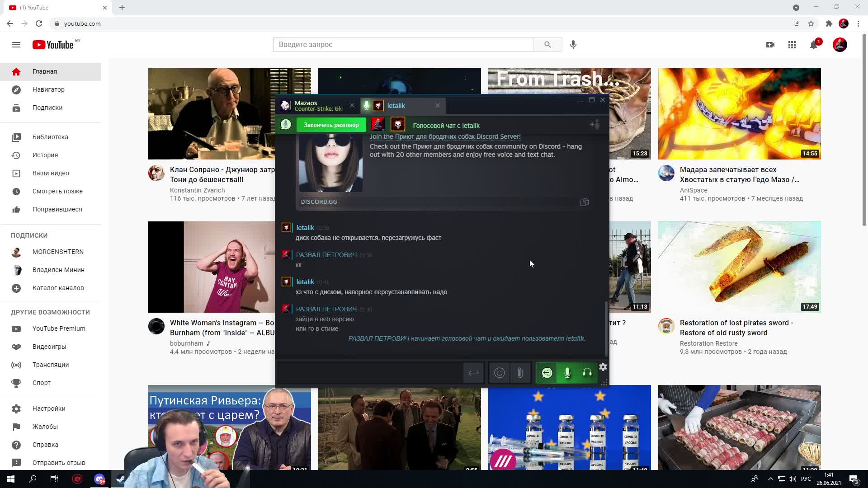Toggle the green voice chat button
868x488 pixels.
tap(547, 373)
